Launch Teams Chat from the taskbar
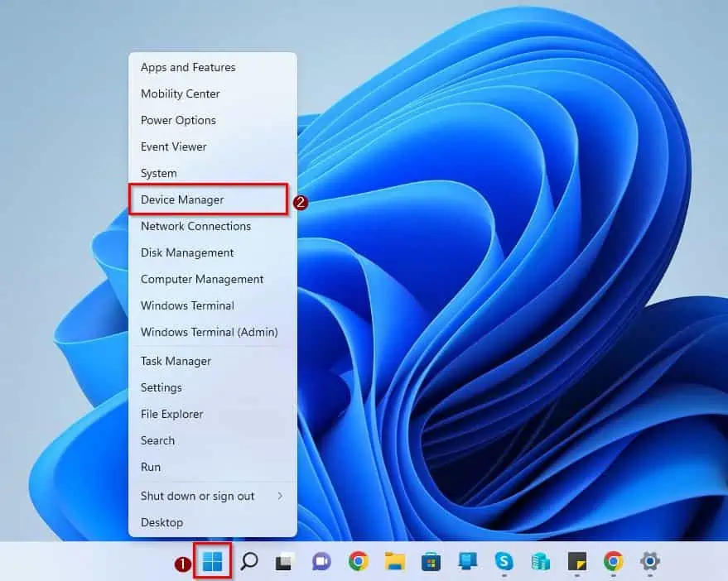 321,561
